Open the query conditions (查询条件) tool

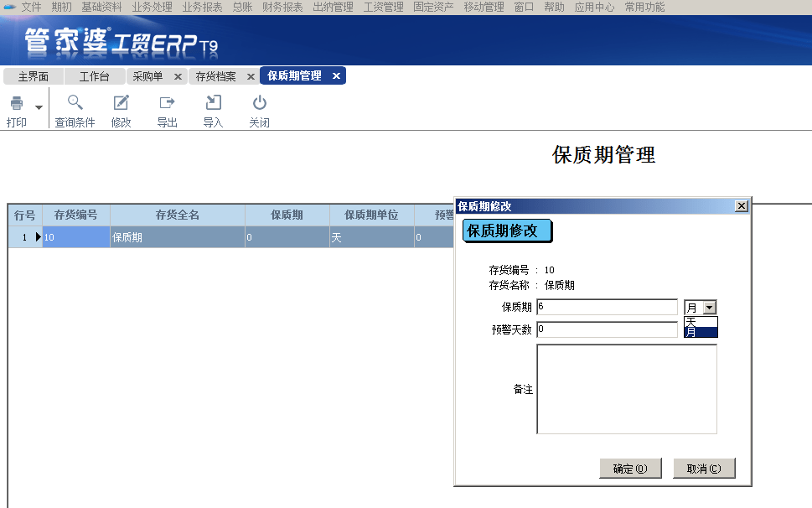click(75, 104)
